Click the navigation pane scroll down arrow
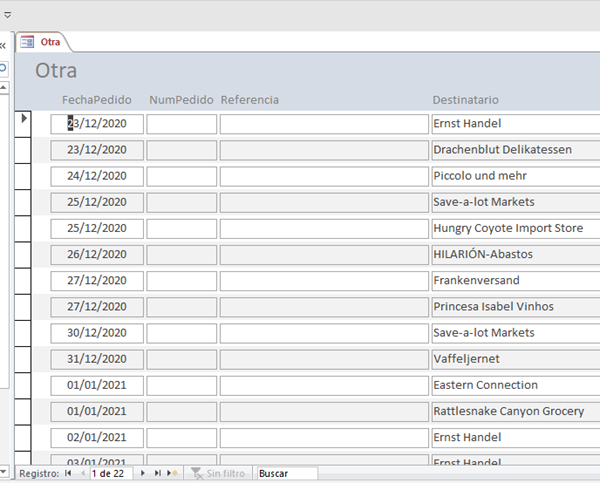 tap(3, 471)
